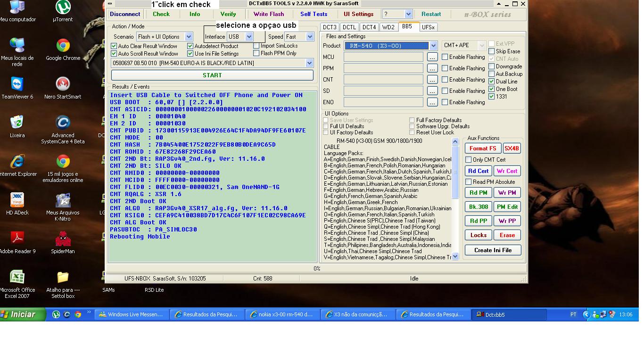Switch to the DCT4 tab

[x=369, y=27]
